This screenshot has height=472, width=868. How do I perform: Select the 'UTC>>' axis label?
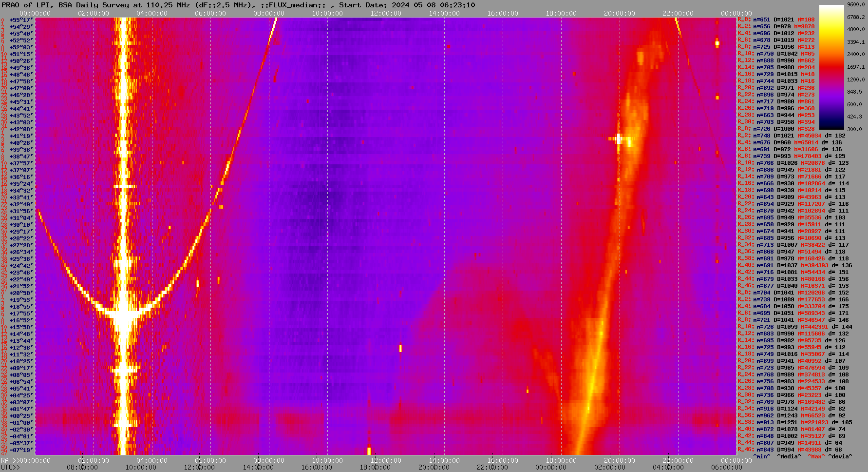pyautogui.click(x=11, y=467)
